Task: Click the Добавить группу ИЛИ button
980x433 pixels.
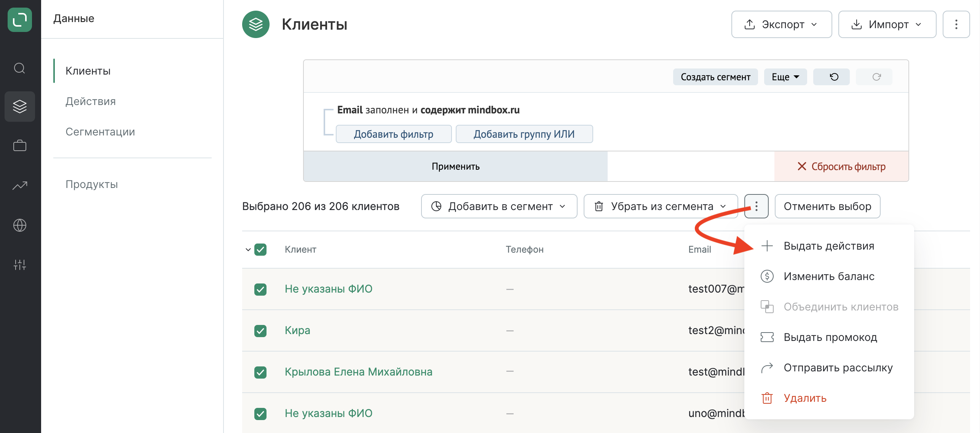Action: point(524,134)
